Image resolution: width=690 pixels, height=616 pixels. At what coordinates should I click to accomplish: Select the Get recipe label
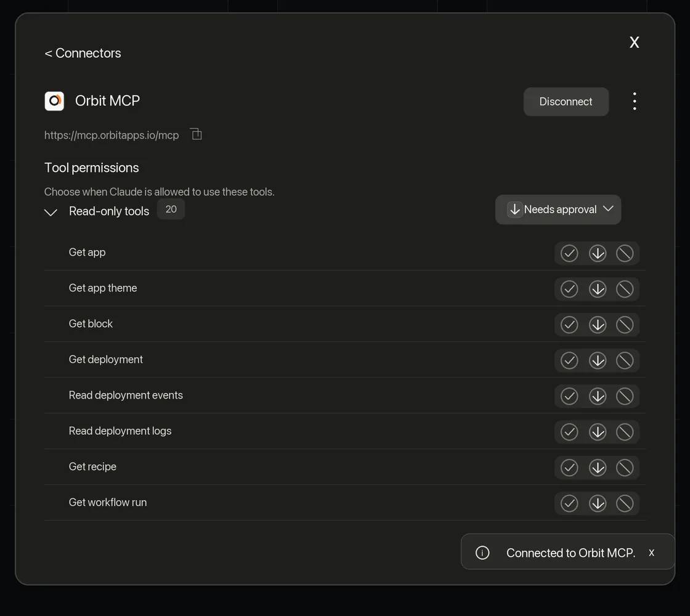click(92, 466)
